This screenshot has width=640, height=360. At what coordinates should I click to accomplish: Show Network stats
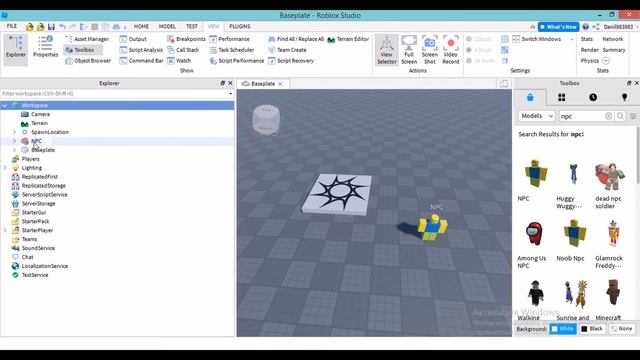[613, 39]
